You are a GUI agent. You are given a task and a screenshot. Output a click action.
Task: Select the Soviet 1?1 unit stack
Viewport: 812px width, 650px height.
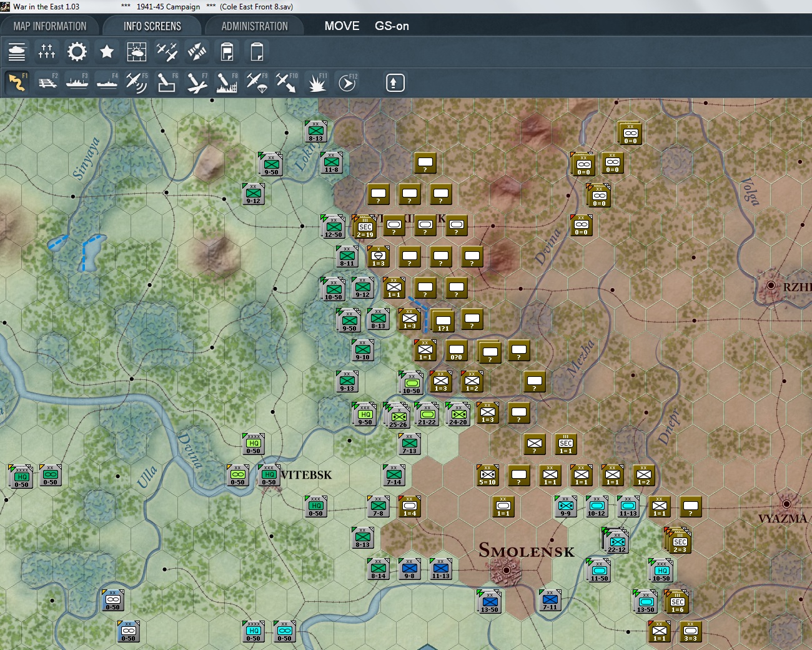[x=443, y=321]
